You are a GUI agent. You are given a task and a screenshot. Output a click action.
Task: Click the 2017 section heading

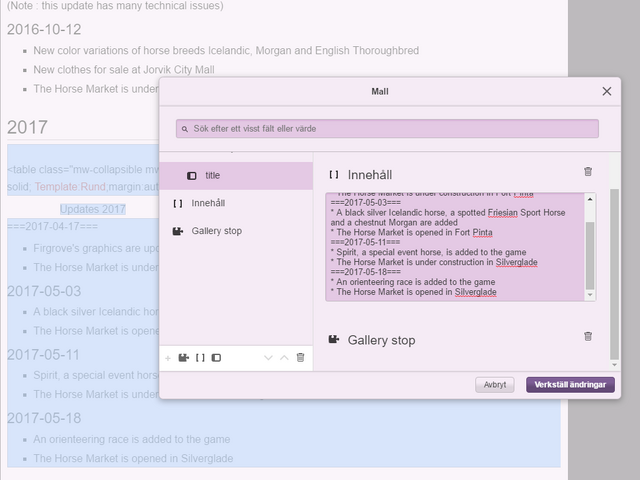point(27,127)
